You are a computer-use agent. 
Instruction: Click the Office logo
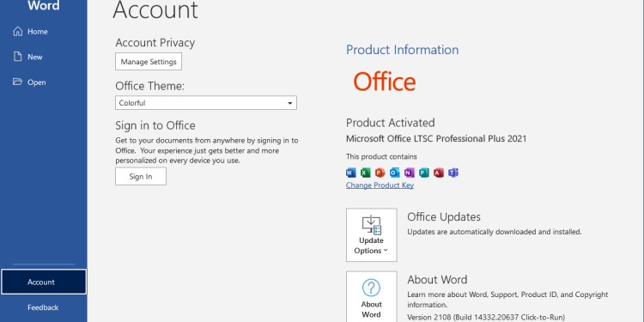tap(385, 82)
